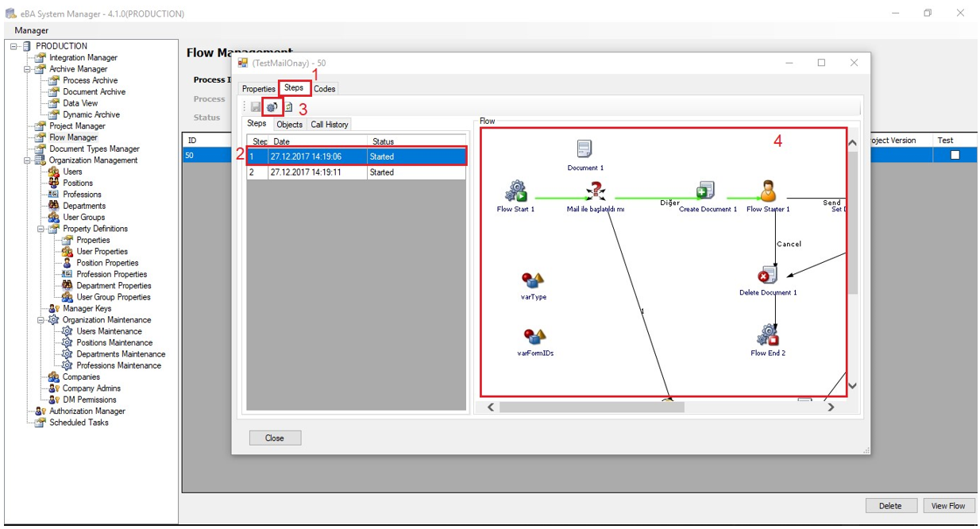Open the Call History sub-tab
Image resolution: width=980 pixels, height=529 pixels.
click(329, 125)
